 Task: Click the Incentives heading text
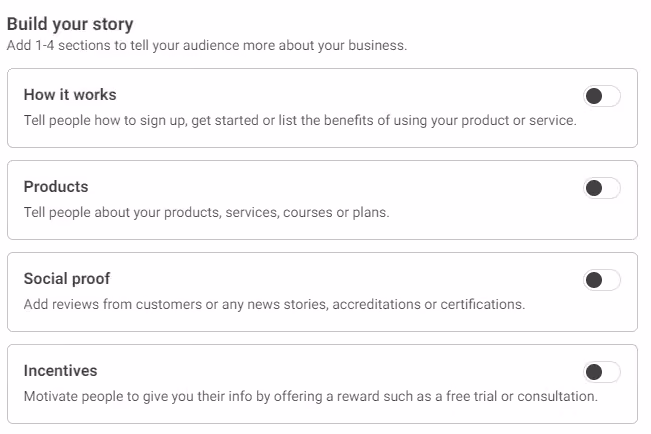(x=60, y=370)
